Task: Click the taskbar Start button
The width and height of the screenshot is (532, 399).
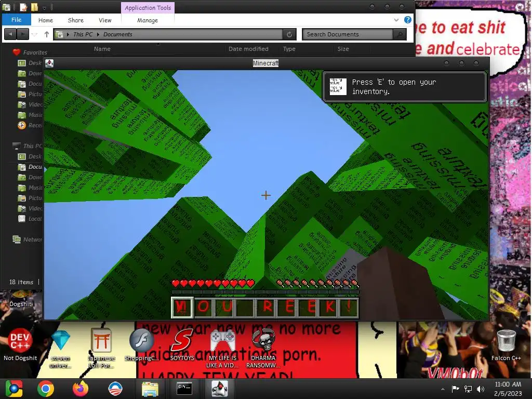Action: point(14,389)
